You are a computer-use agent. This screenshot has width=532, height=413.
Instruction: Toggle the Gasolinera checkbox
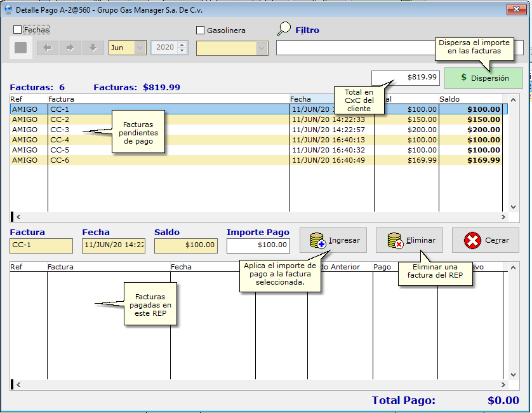coord(201,30)
